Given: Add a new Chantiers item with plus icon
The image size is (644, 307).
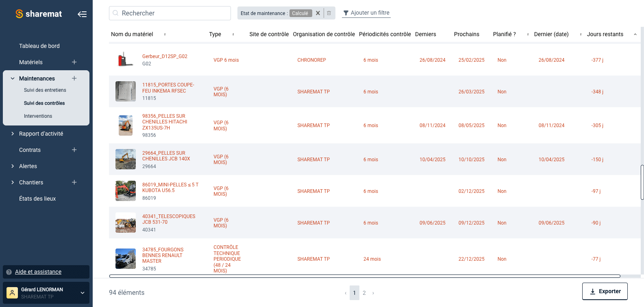Looking at the screenshot, I should [x=74, y=182].
